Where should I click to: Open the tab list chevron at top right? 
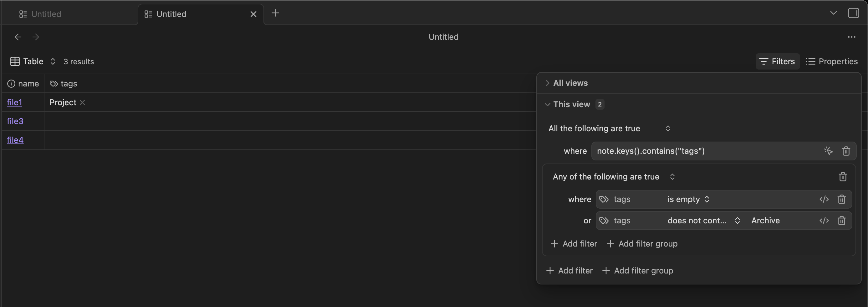tap(833, 13)
